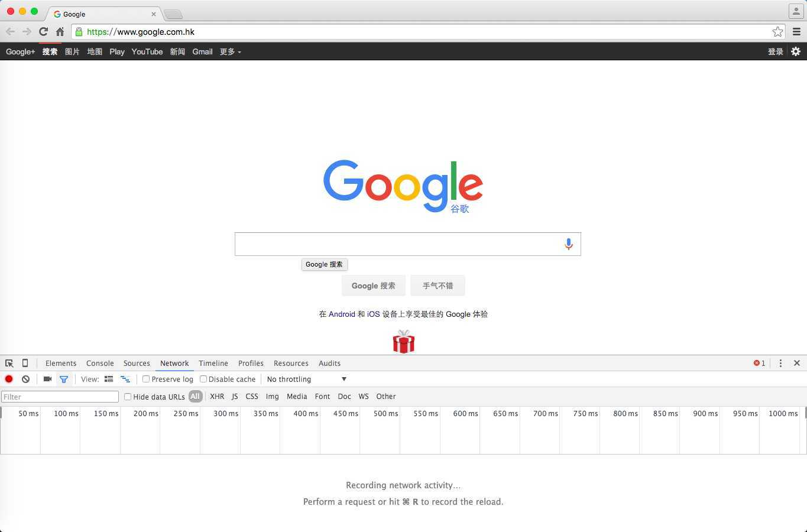Click the browser back arrow
Image resolution: width=807 pixels, height=532 pixels.
(x=10, y=32)
